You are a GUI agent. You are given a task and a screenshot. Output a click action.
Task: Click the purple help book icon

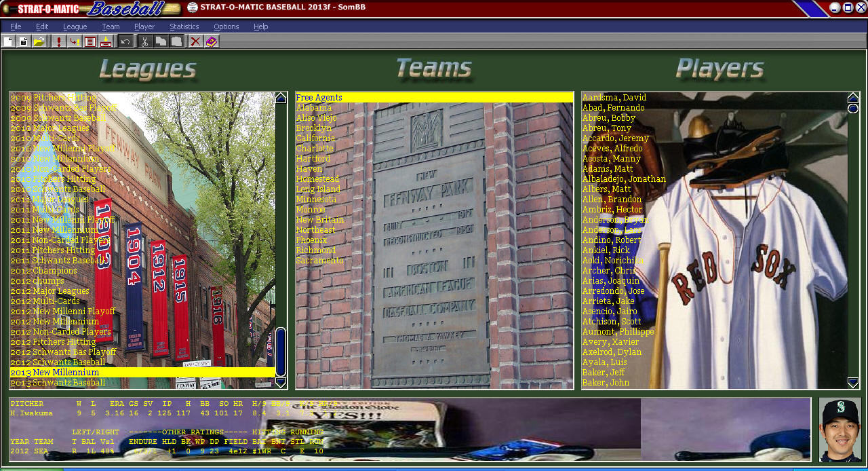212,41
